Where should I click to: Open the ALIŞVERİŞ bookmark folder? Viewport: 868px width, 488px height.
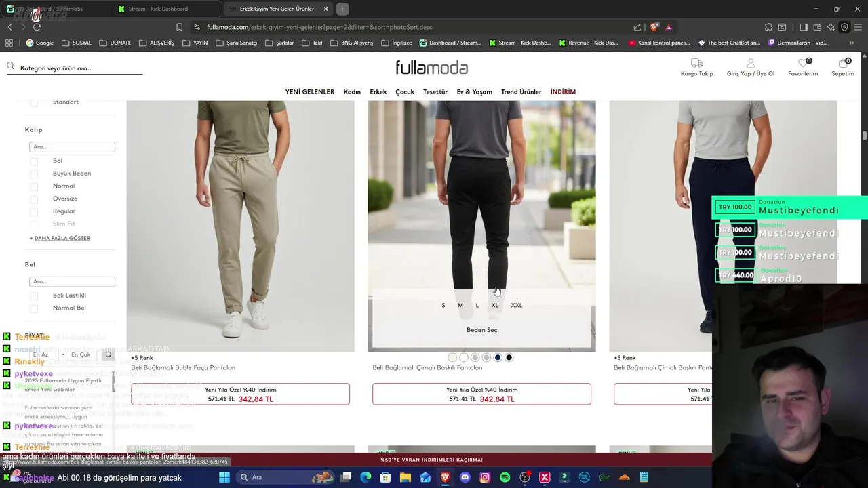(x=157, y=43)
